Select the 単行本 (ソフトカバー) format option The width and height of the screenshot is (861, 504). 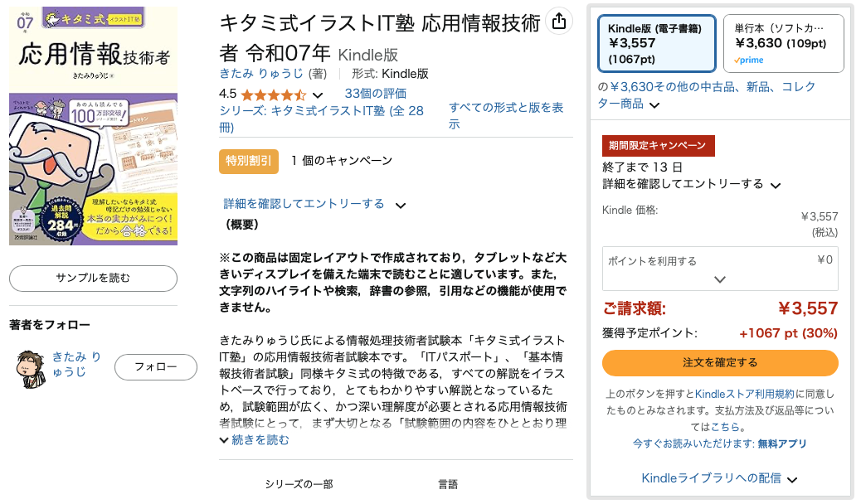784,43
